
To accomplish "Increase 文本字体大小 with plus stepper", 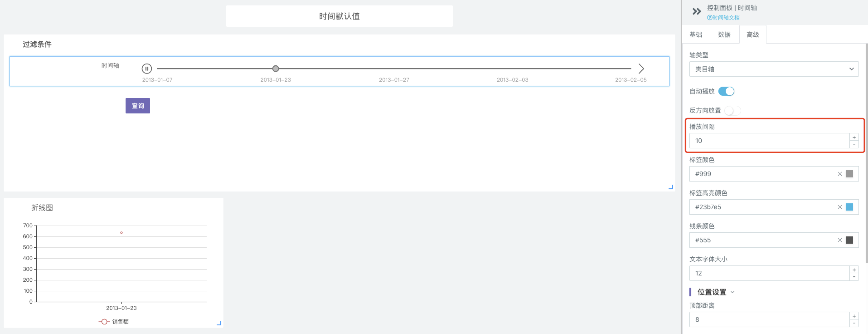I will pyautogui.click(x=854, y=270).
